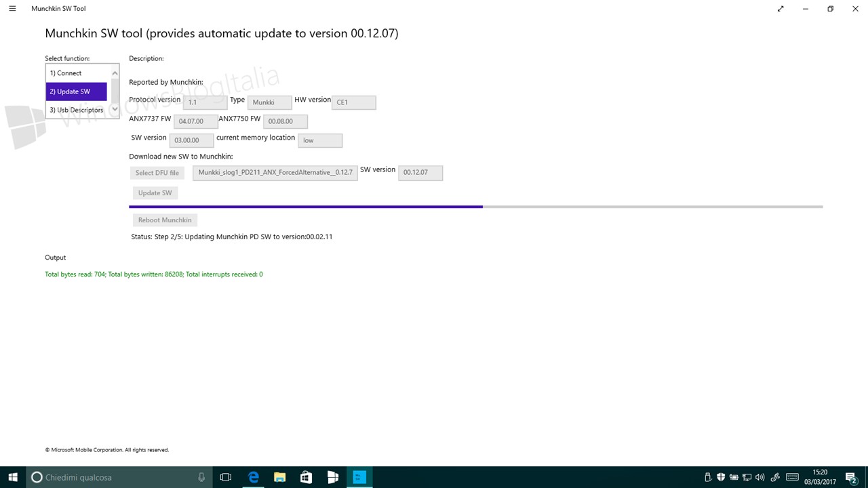Click the Select DFU file button
Viewport: 868px width, 488px height.
tap(157, 173)
